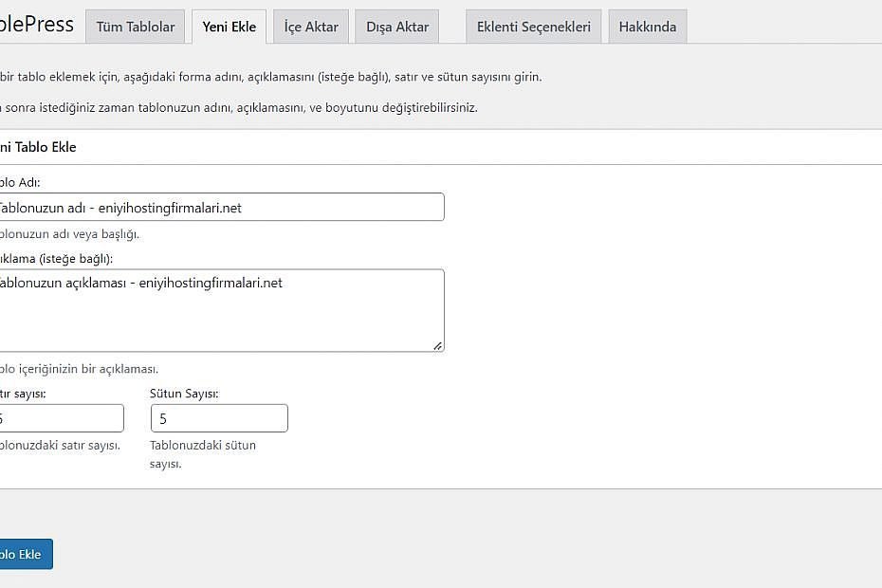The width and height of the screenshot is (882, 588).
Task: Click the 'Tablonuzun adı veya başlığı' hint text
Action: click(70, 234)
